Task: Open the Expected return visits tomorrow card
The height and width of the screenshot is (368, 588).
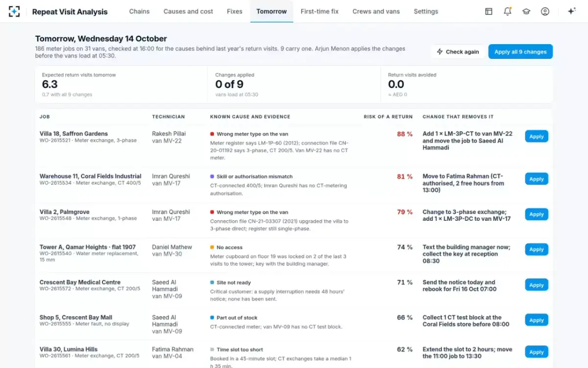Action: (121, 85)
